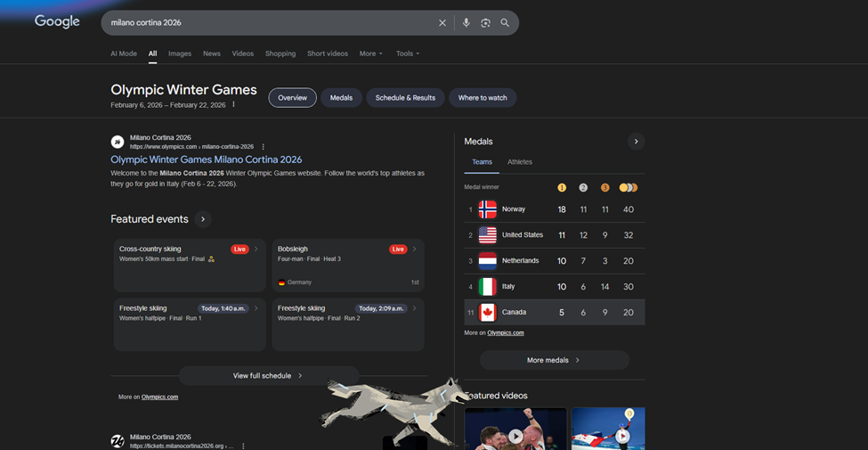
Task: Open the Tools dropdown menu
Action: pos(407,53)
